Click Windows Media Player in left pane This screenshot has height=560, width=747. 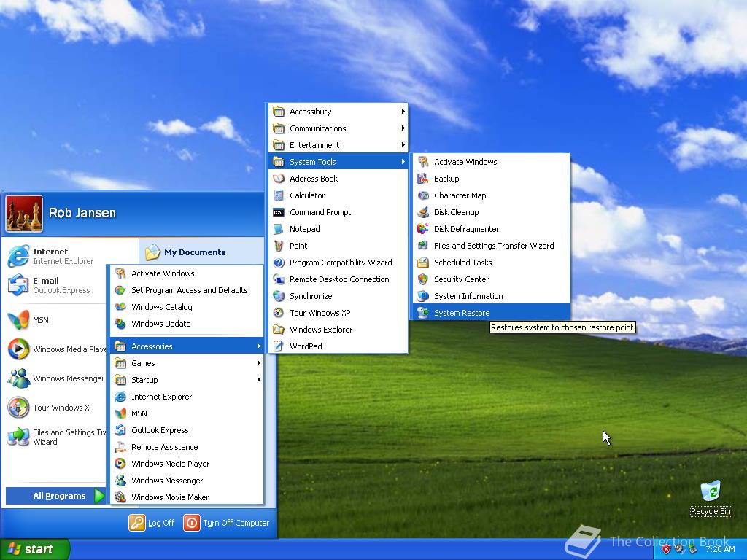tap(56, 349)
